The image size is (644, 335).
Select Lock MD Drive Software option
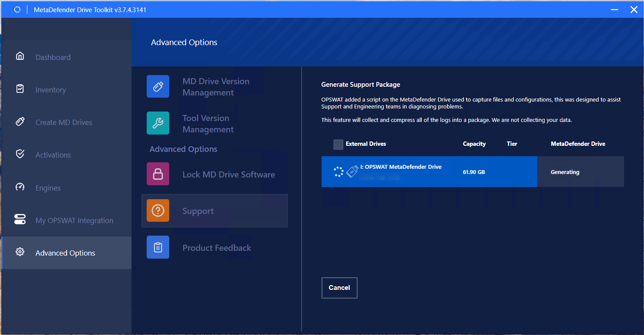point(214,174)
